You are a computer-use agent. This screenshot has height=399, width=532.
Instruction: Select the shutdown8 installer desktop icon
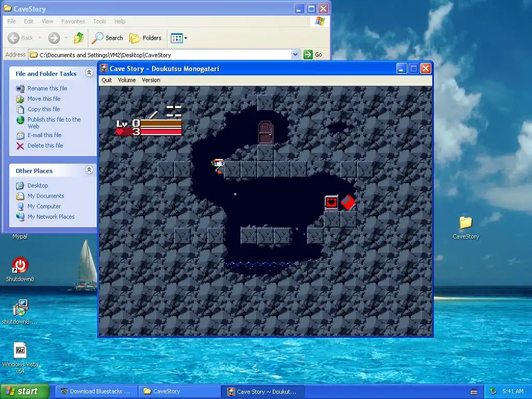[x=20, y=312]
